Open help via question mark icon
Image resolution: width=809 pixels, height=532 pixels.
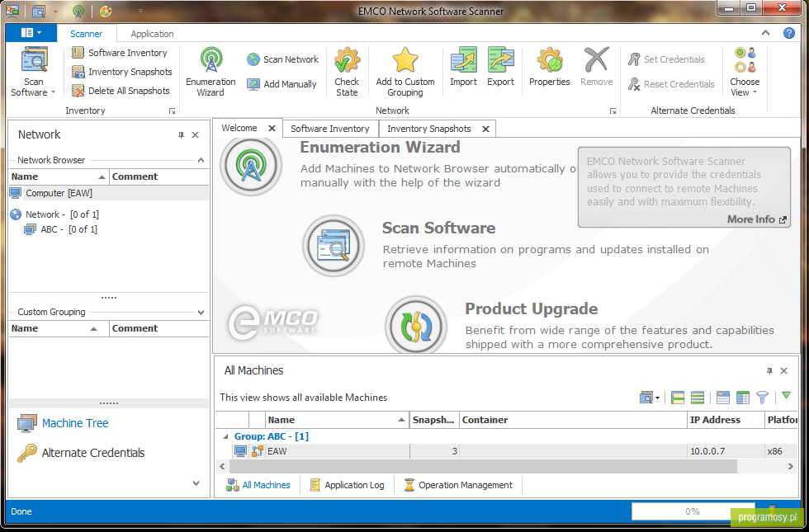pyautogui.click(x=789, y=33)
